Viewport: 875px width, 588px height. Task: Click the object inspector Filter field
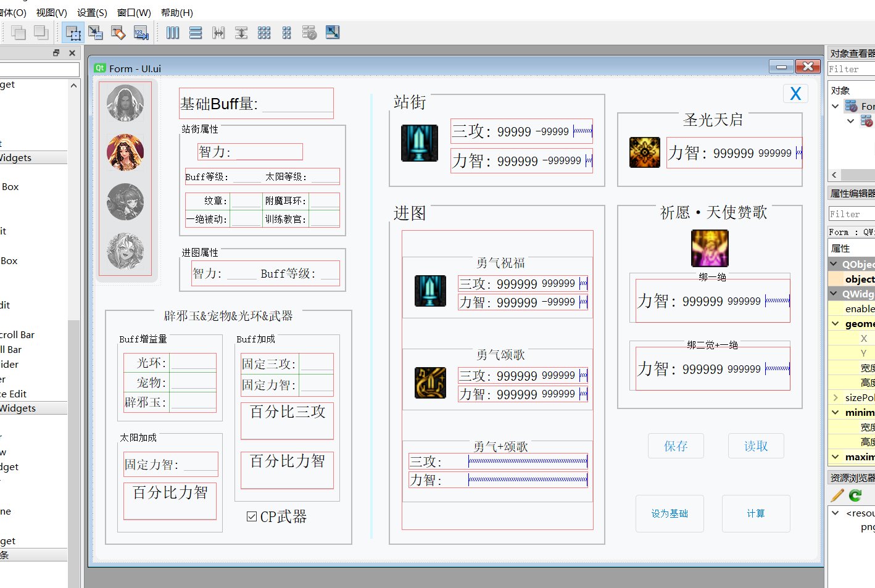(852, 69)
